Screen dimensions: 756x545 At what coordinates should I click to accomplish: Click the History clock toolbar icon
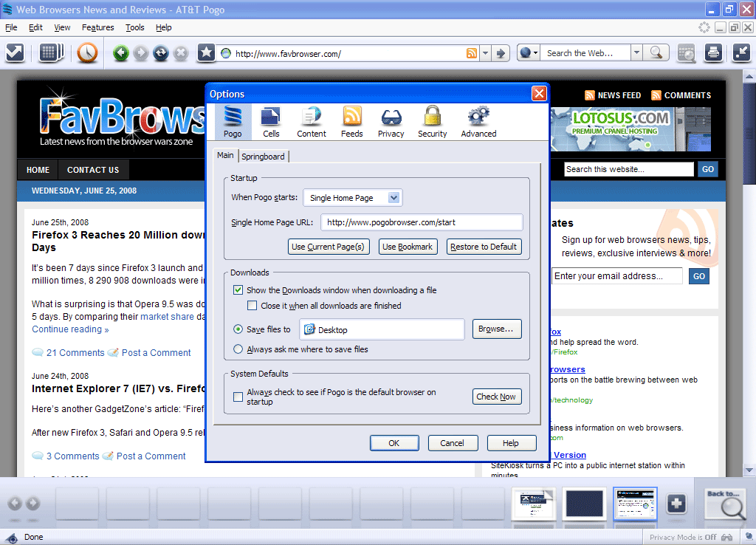[87, 53]
